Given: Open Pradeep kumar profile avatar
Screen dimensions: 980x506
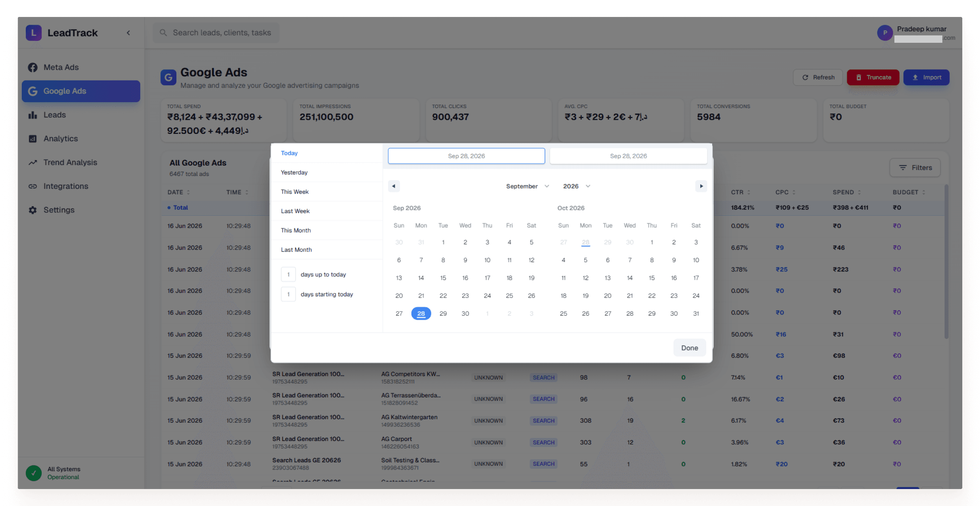Looking at the screenshot, I should (885, 33).
